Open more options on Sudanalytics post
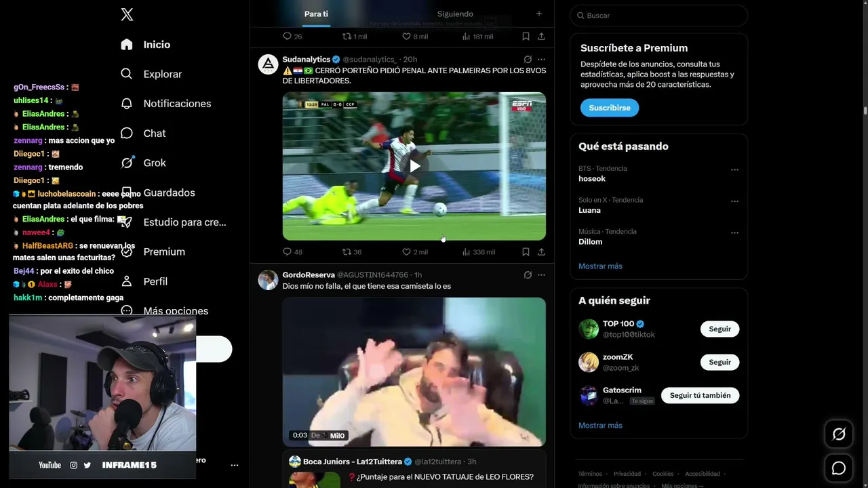Image resolution: width=868 pixels, height=488 pixels. point(541,60)
